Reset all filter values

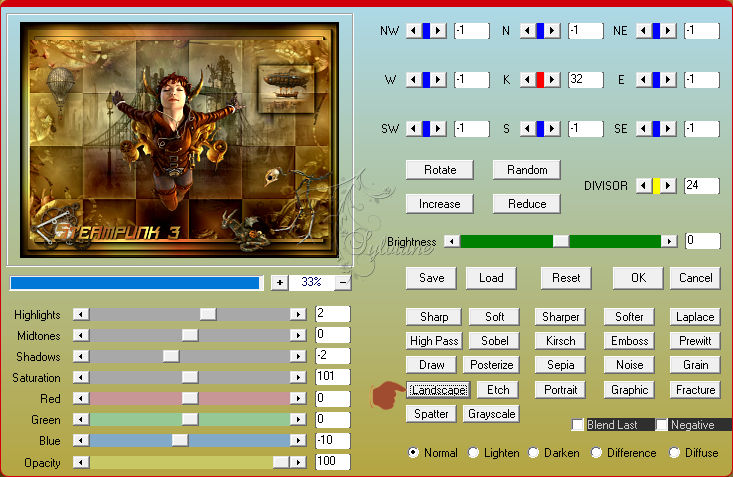566,278
